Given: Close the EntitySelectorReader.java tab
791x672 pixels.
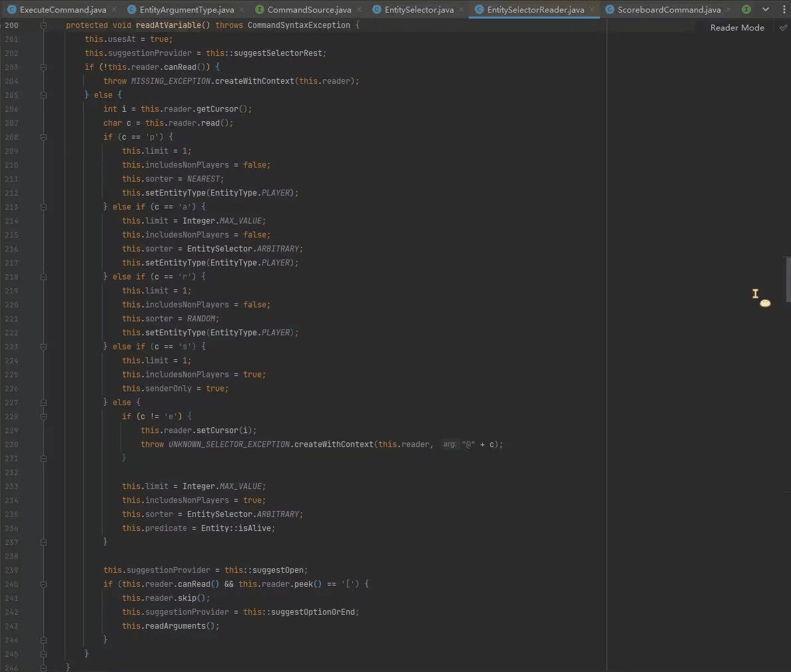Looking at the screenshot, I should (592, 9).
